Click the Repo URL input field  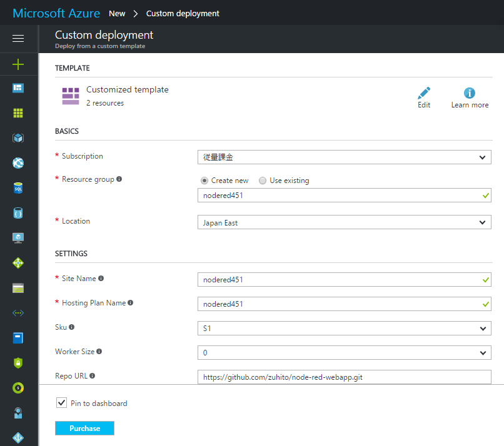345,377
